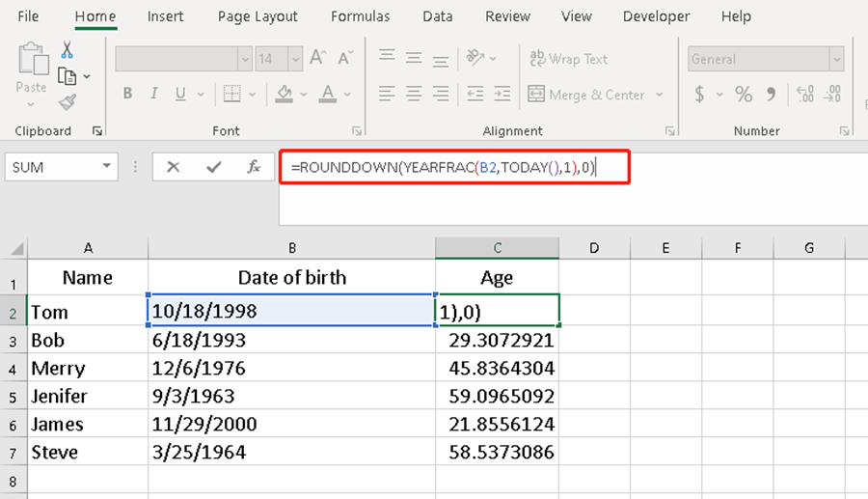Align text left

tap(387, 94)
